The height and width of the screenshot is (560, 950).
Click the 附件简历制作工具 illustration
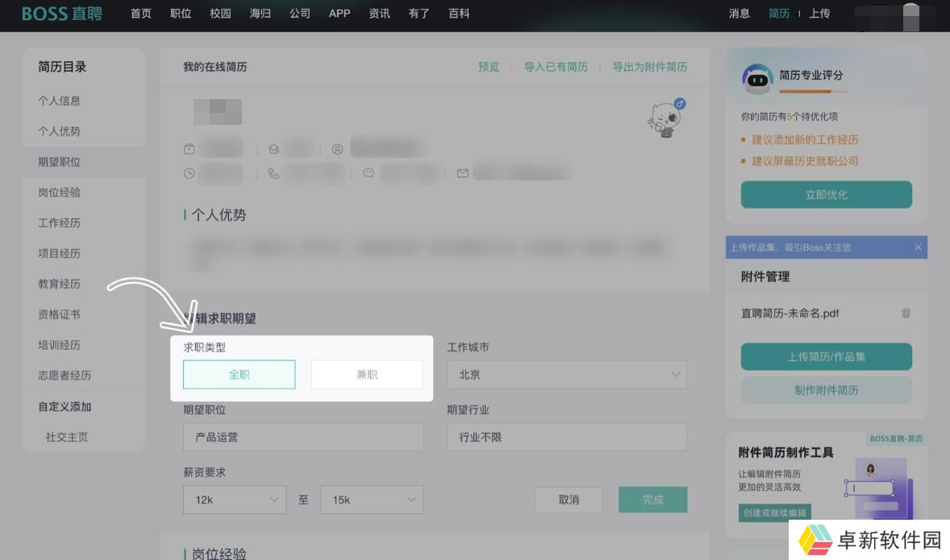point(880,487)
